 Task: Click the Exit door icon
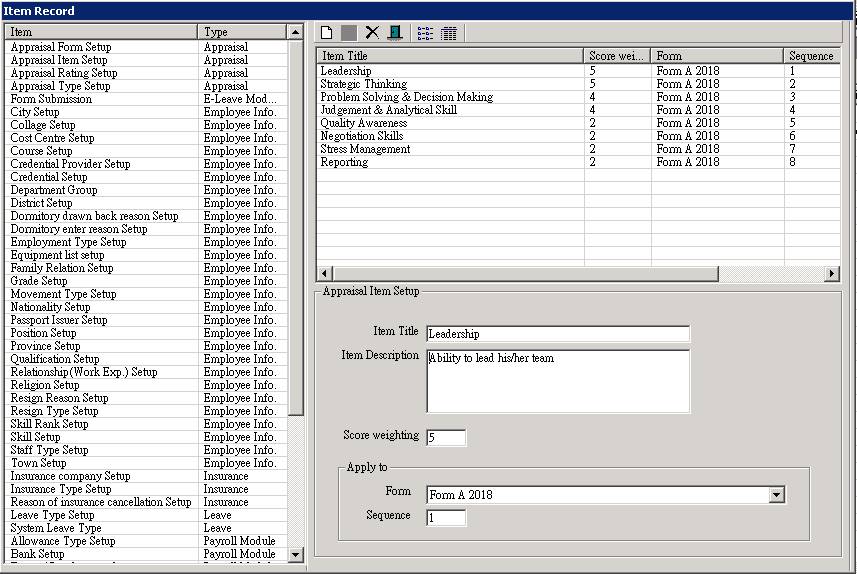(395, 33)
